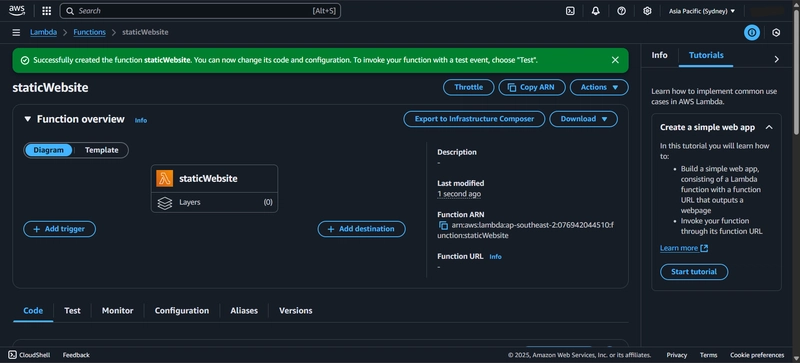Open the notifications bell
The height and width of the screenshot is (363, 800).
595,11
